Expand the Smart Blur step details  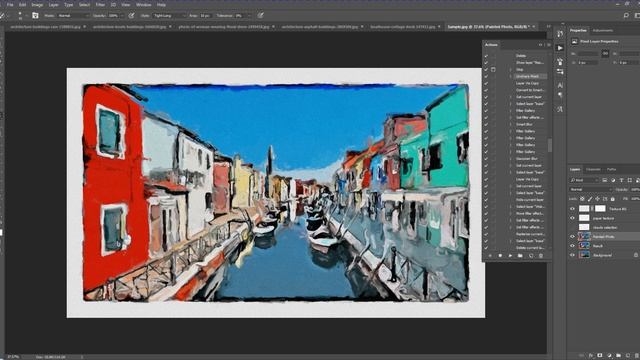coord(511,124)
